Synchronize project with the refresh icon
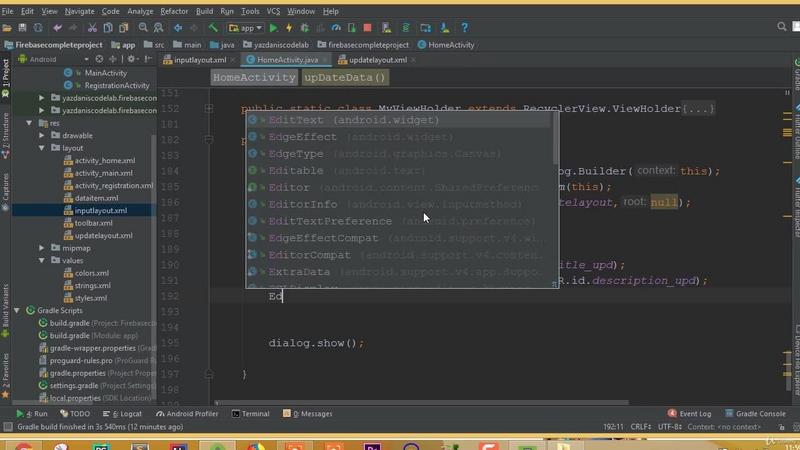 [38, 28]
